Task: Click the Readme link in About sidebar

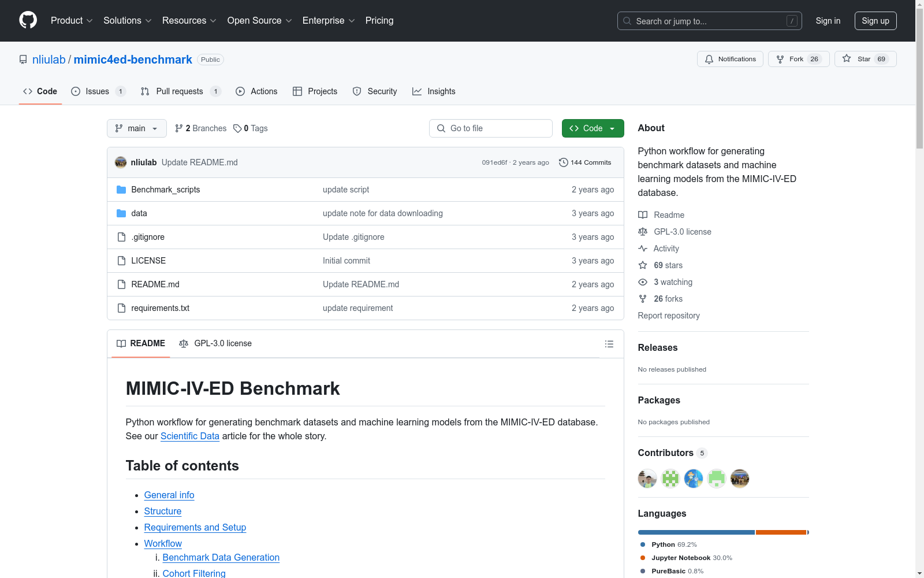Action: (x=661, y=215)
